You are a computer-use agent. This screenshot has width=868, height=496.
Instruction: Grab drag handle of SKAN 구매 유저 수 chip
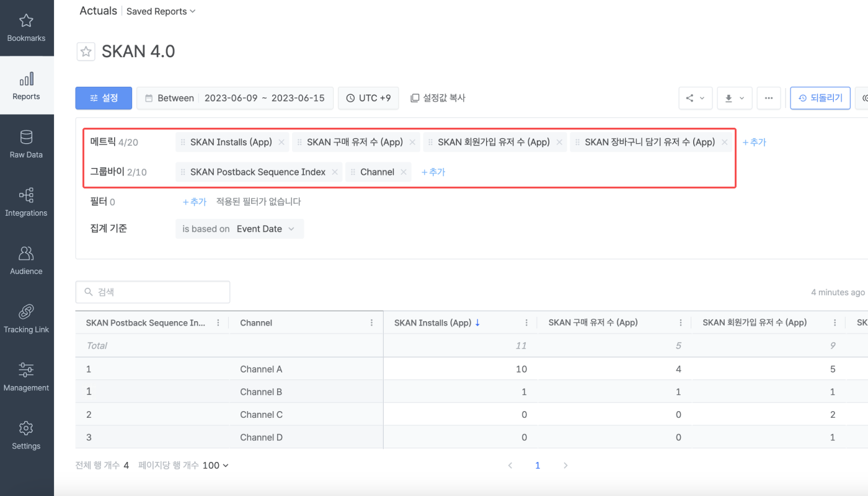coord(299,142)
